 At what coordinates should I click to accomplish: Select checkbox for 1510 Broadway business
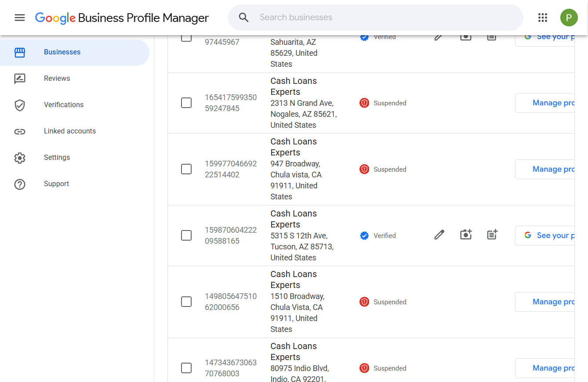(186, 302)
